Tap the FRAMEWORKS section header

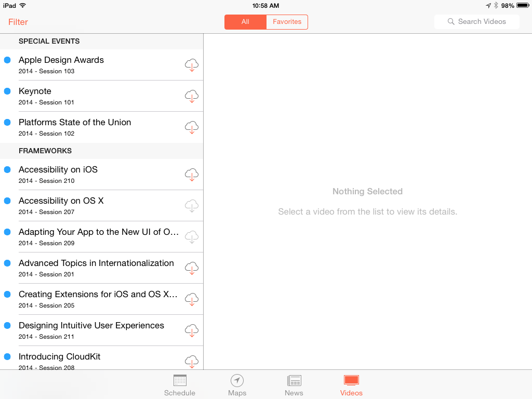102,151
